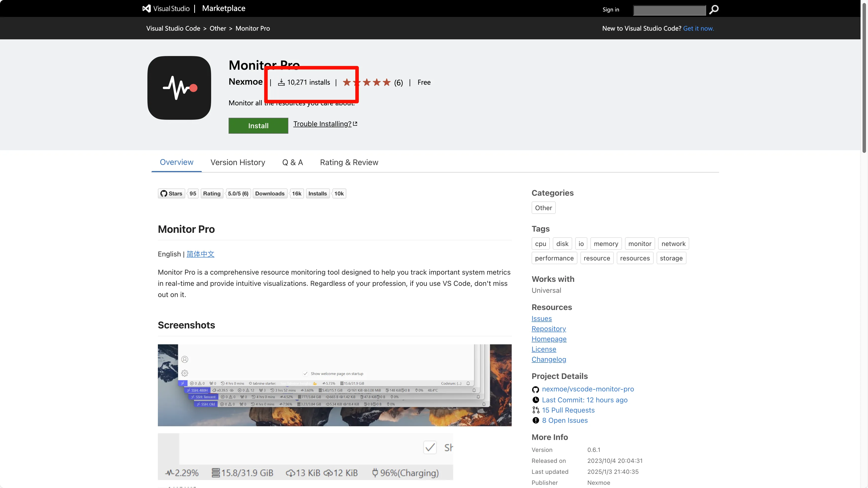The width and height of the screenshot is (868, 488).
Task: Click the Marketplace header link
Action: click(224, 8)
